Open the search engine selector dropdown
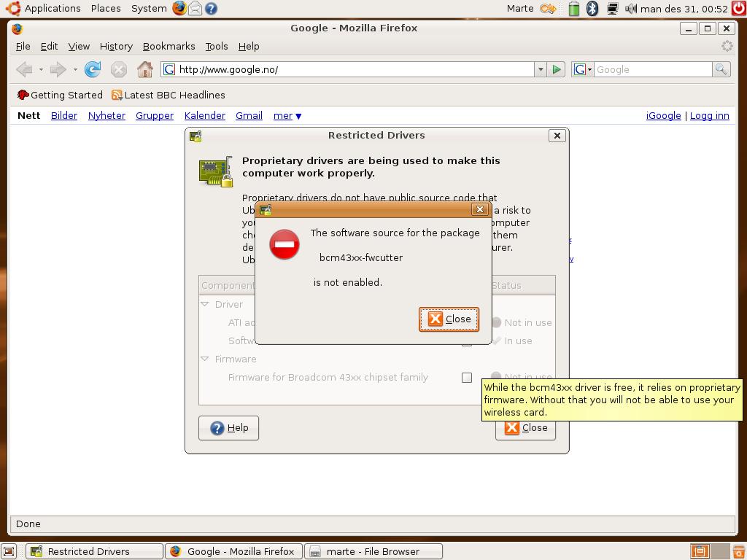Screen dimensions: 747x560 [582, 69]
